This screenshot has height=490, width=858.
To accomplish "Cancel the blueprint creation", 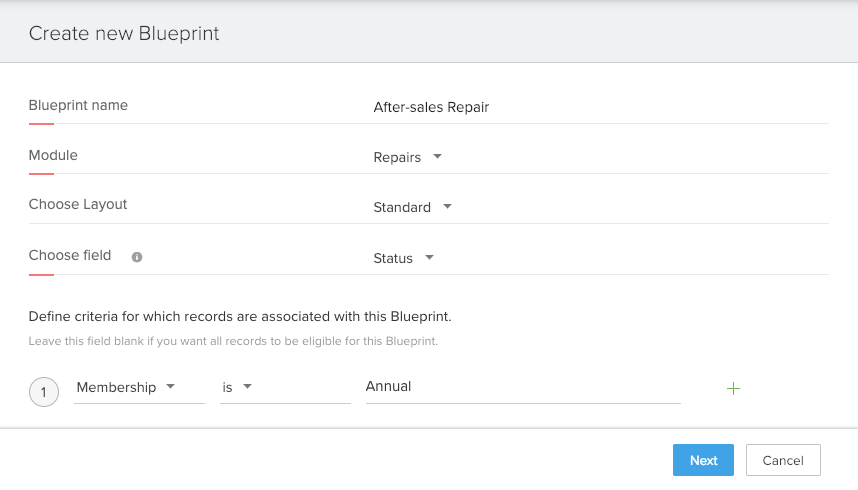I will 783,460.
